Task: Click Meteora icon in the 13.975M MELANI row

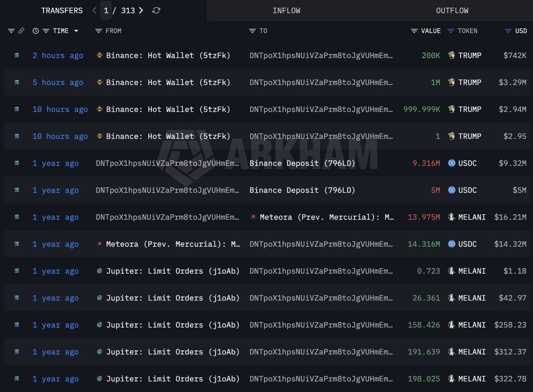Action: click(254, 217)
